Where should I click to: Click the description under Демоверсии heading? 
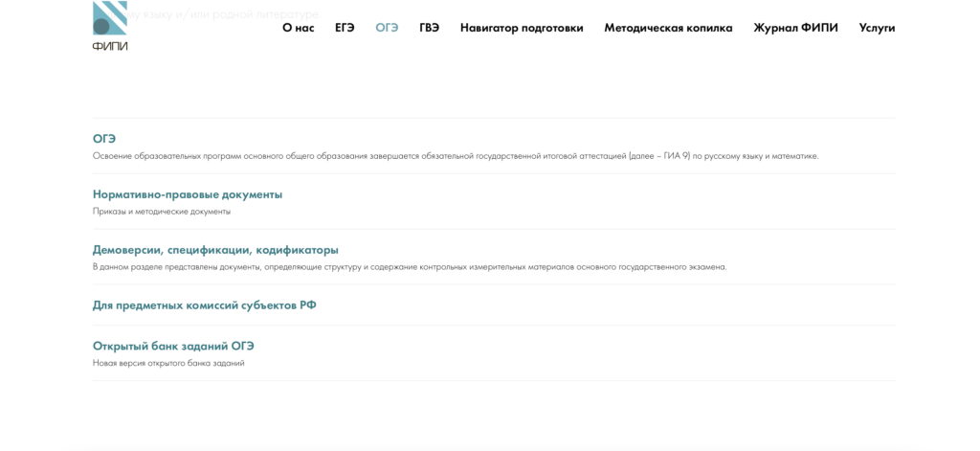[410, 267]
